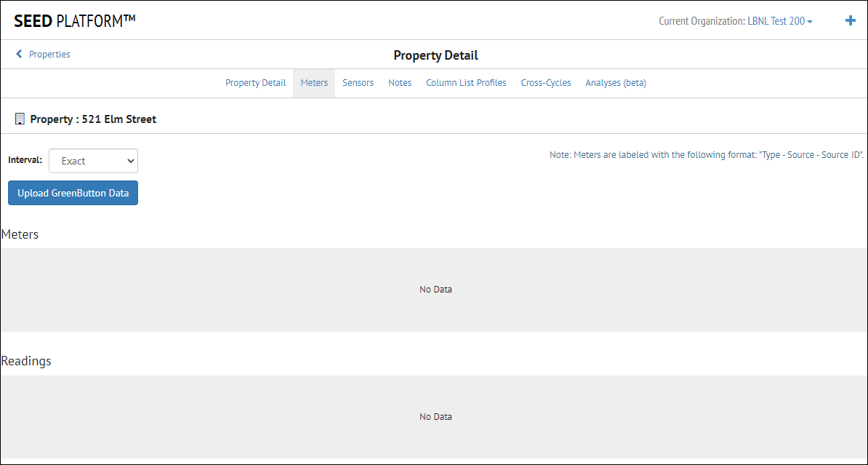
Task: Open the Interval dropdown
Action: [93, 161]
